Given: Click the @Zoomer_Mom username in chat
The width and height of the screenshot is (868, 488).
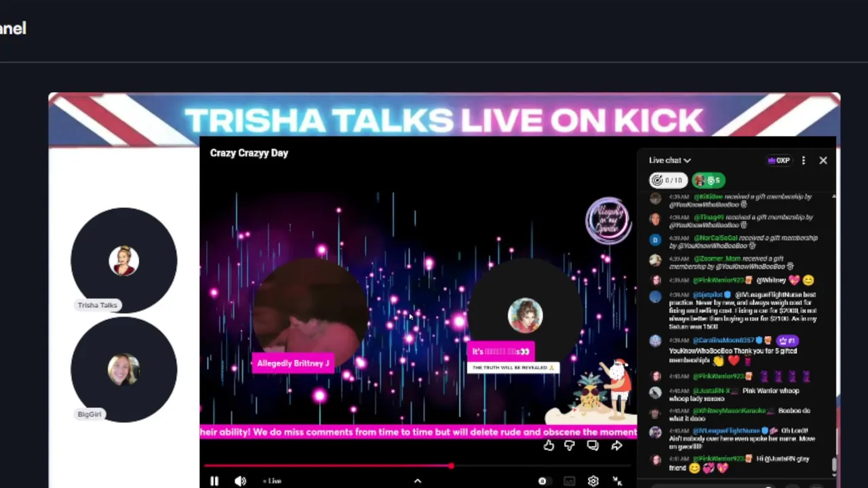Looking at the screenshot, I should pyautogui.click(x=717, y=258).
